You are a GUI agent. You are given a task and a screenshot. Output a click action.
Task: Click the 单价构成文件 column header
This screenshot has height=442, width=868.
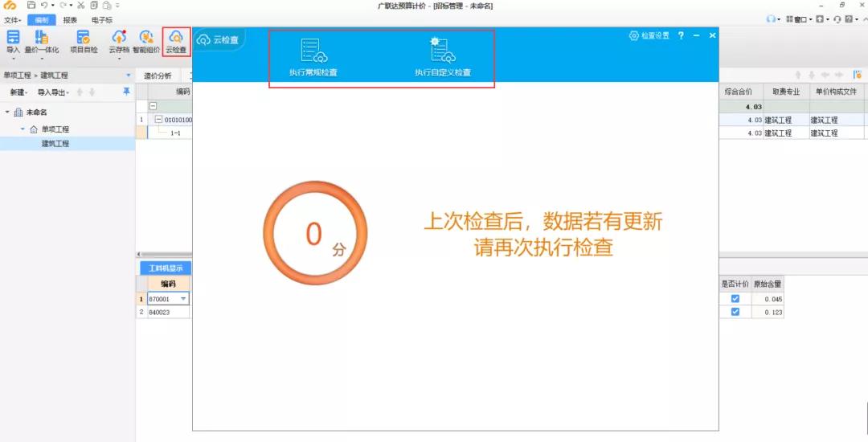click(836, 92)
